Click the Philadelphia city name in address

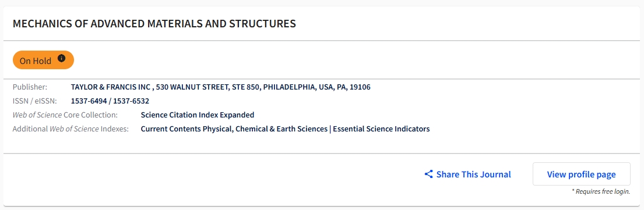pyautogui.click(x=288, y=87)
